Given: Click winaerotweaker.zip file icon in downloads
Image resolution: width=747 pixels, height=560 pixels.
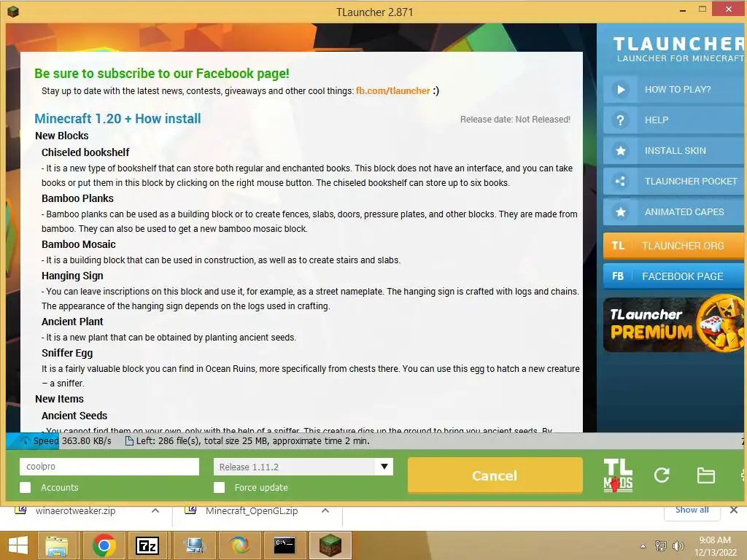Looking at the screenshot, I should [20, 510].
